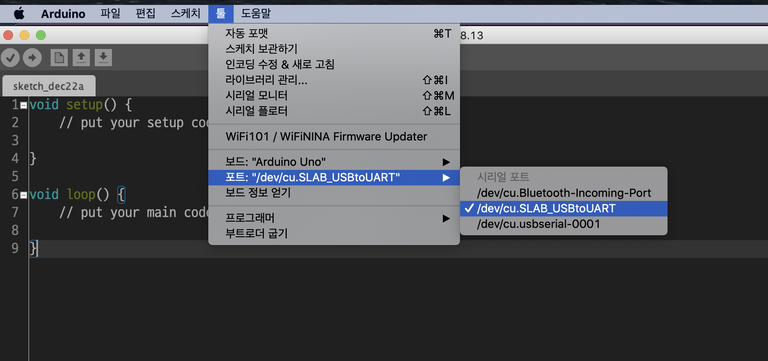
Task: Click the Open sketch up-arrow icon
Action: point(81,58)
